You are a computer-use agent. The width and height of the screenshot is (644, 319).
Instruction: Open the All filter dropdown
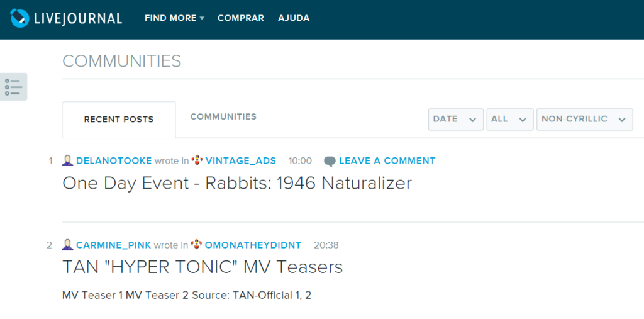tap(509, 119)
